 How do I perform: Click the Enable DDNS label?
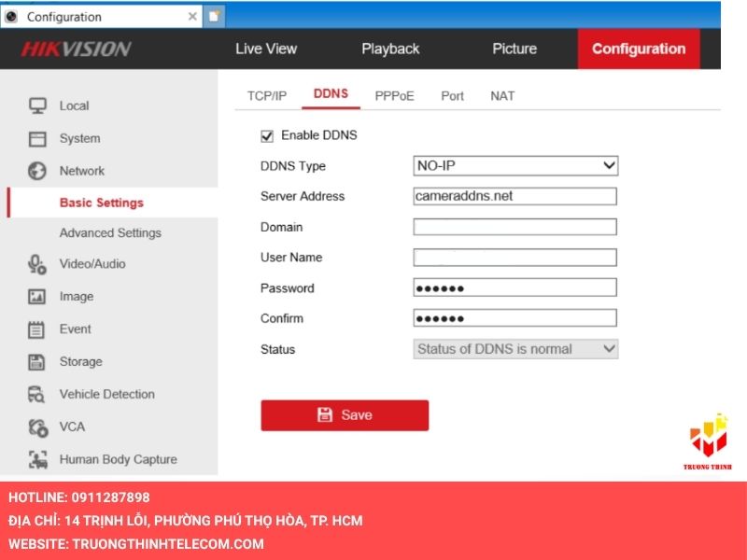(x=318, y=135)
